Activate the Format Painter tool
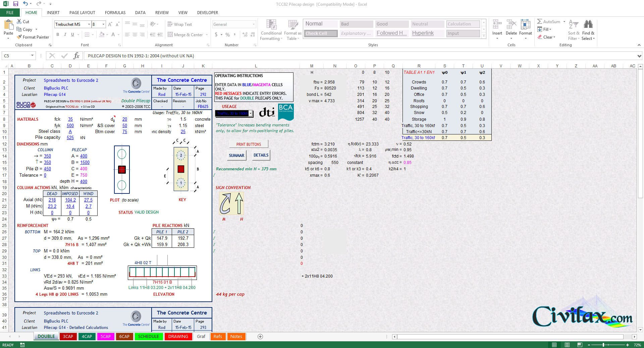The width and height of the screenshot is (644, 348). tap(33, 37)
